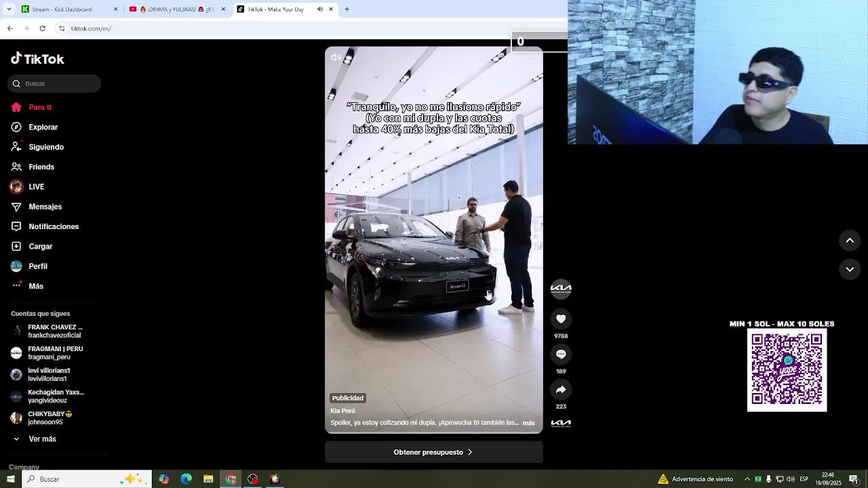Open comments with speech bubble icon

[x=561, y=354]
